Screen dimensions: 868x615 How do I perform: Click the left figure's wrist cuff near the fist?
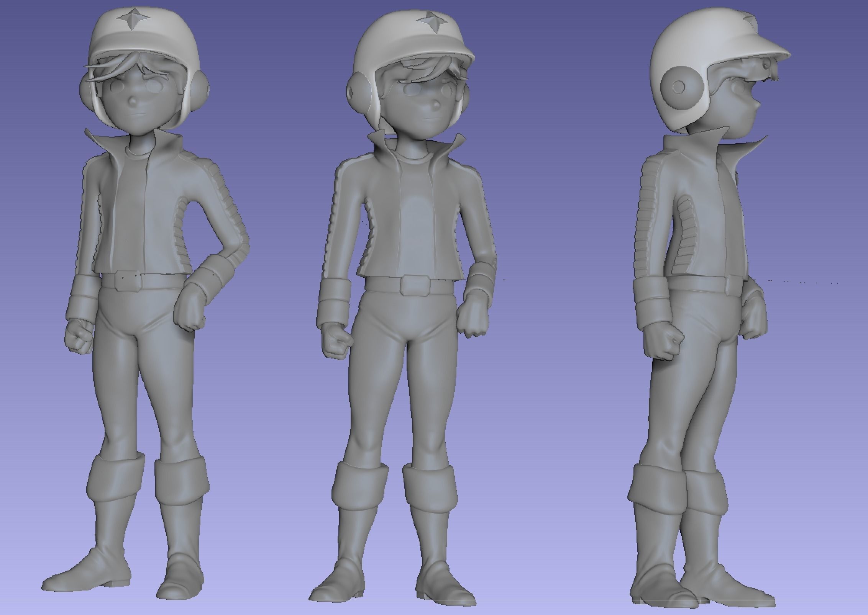(x=82, y=303)
